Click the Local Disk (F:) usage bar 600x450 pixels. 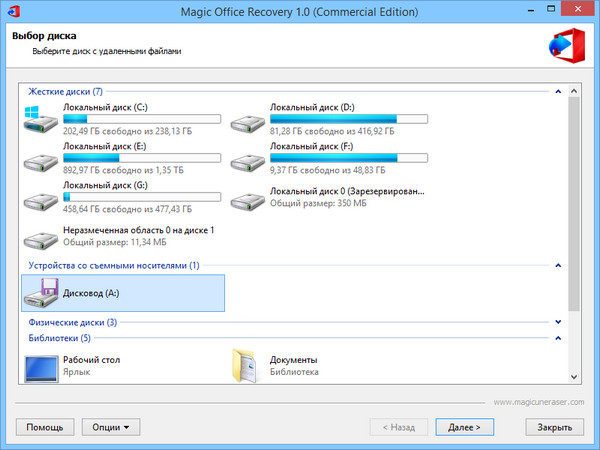[x=349, y=158]
